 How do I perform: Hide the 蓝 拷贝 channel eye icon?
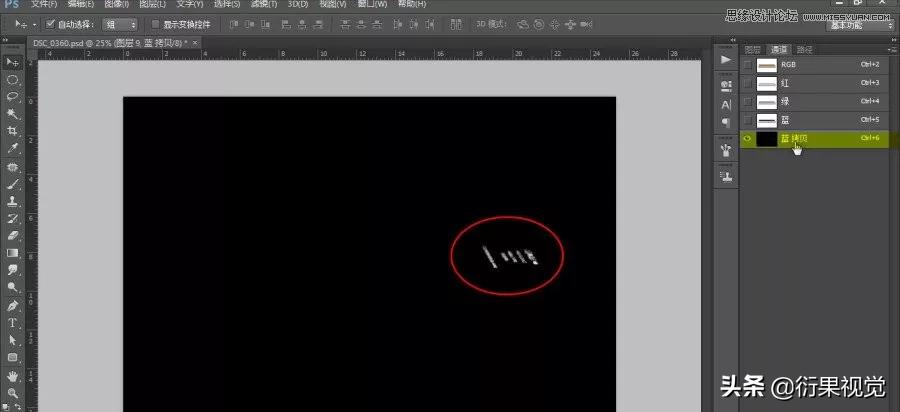click(x=747, y=139)
